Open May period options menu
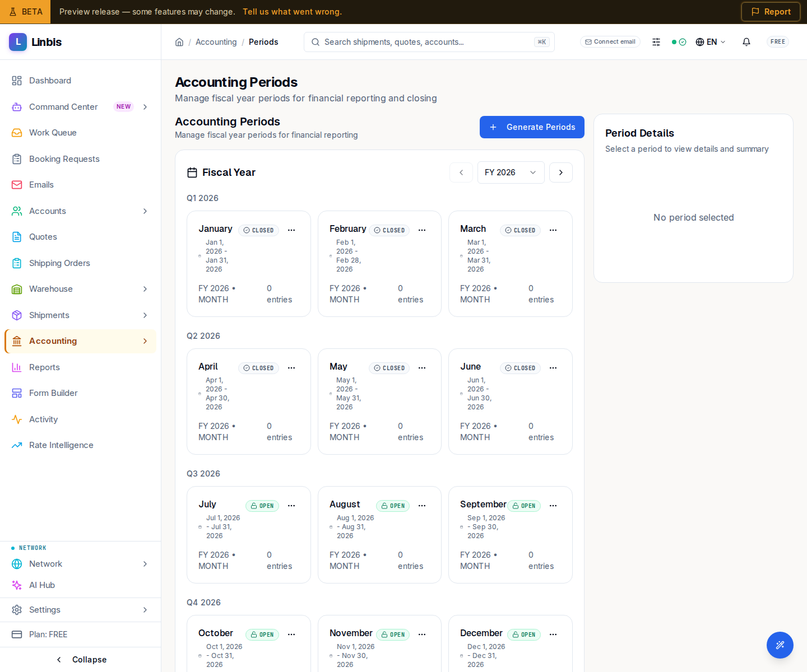 422,368
